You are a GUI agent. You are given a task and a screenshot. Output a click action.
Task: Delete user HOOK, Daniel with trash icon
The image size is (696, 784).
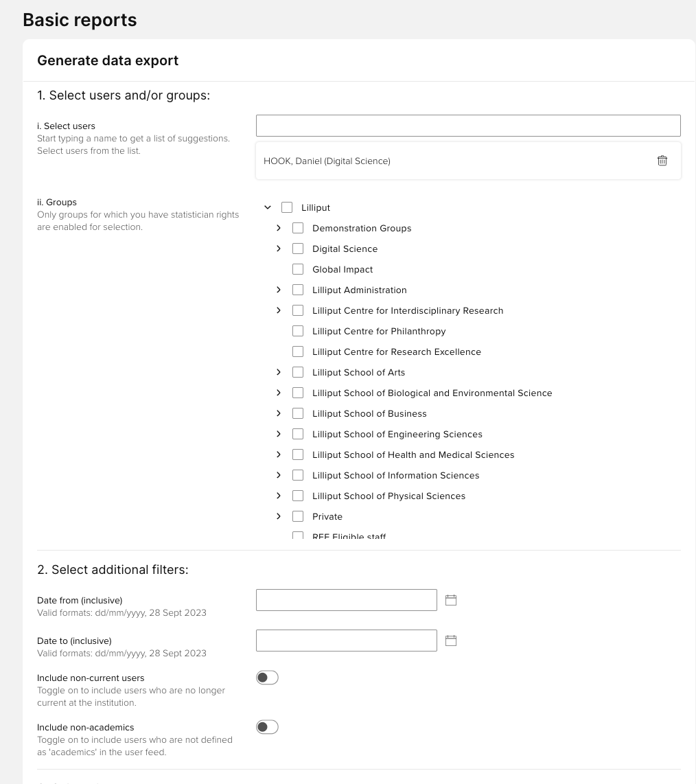(x=662, y=161)
